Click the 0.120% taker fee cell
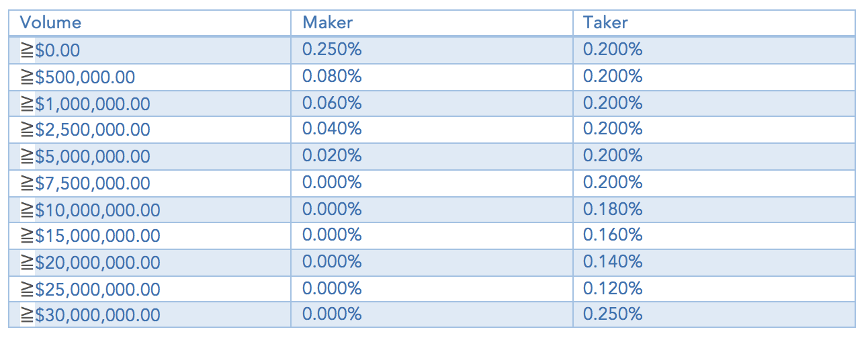 (x=714, y=289)
